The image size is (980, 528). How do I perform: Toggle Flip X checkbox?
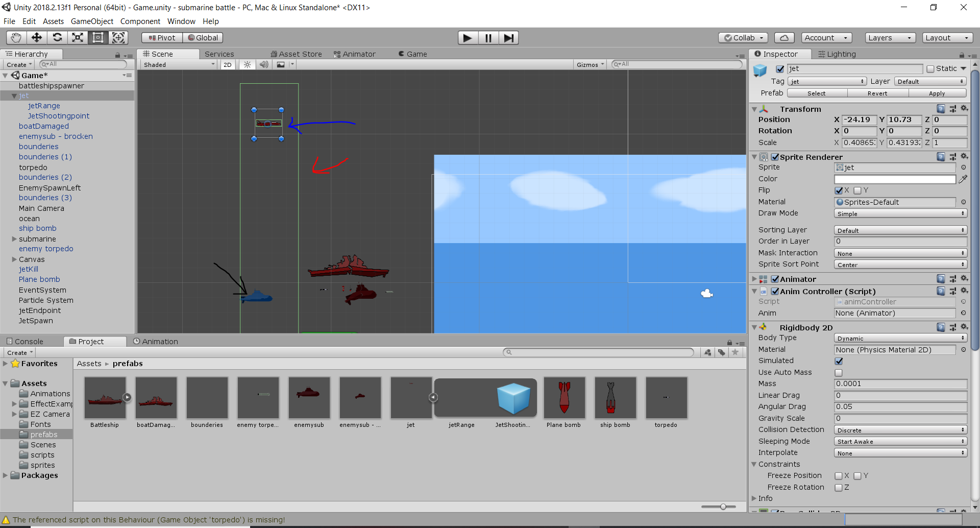tap(839, 190)
